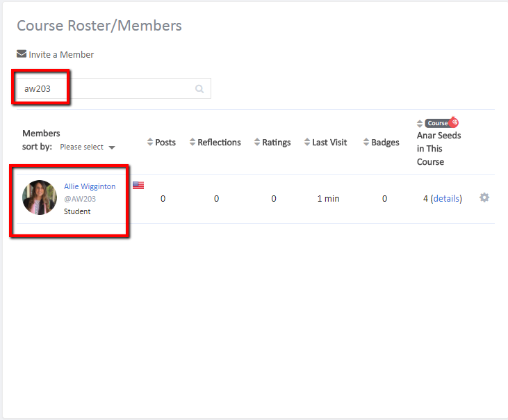Click the Student role label
The width and height of the screenshot is (508, 420).
point(77,211)
